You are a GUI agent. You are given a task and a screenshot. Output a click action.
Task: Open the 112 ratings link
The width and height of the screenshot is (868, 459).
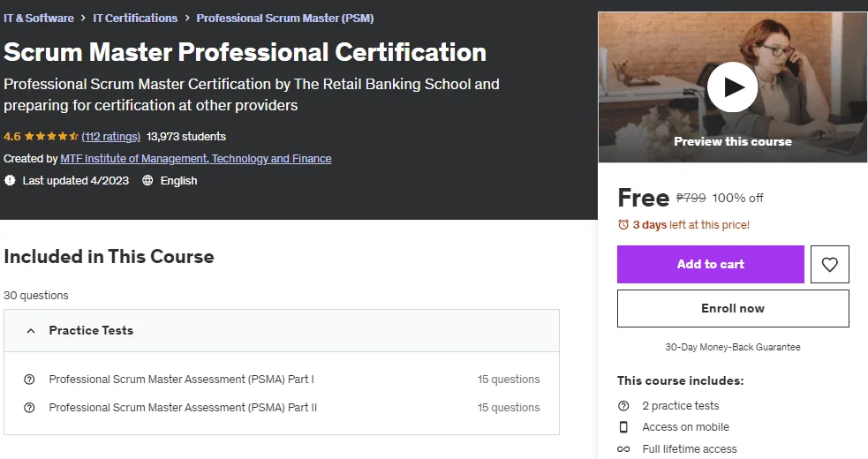tap(110, 136)
